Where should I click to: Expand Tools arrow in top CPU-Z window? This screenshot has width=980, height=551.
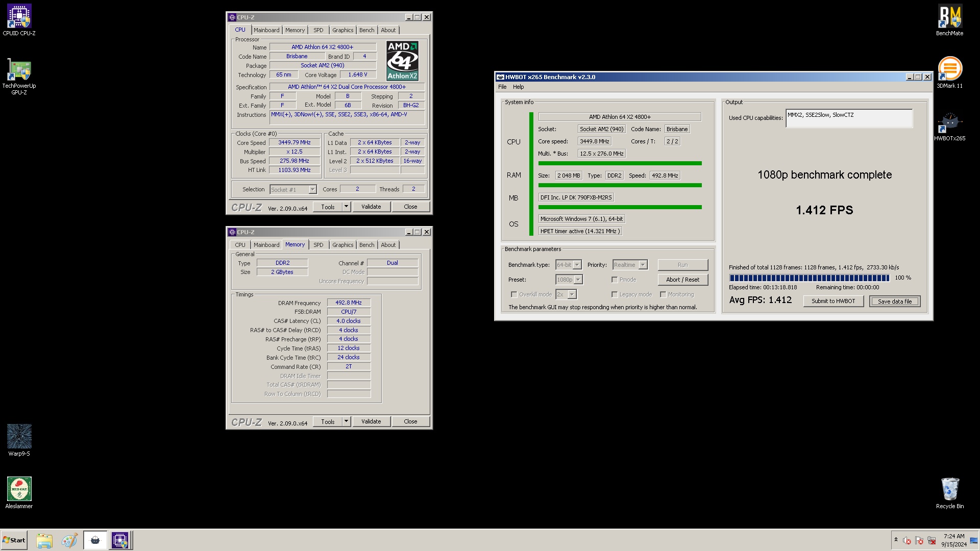(x=346, y=207)
